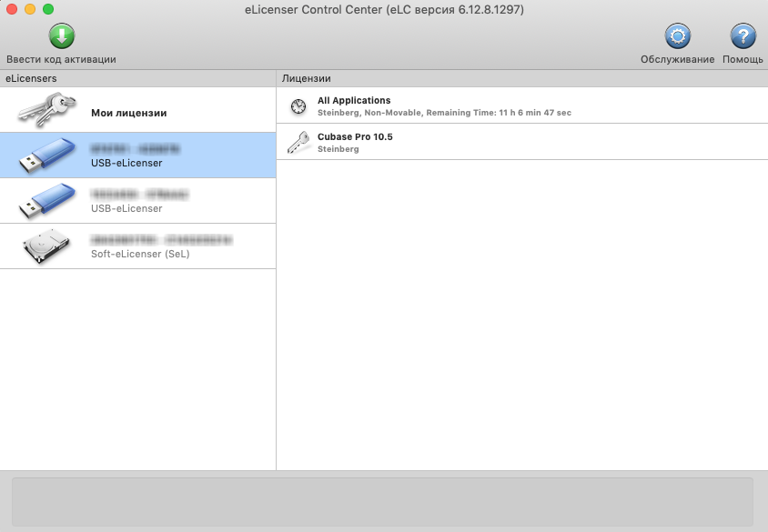This screenshot has width=768, height=532.
Task: Click the second, unselected USB-eLicenser drive icon
Action: [x=47, y=201]
